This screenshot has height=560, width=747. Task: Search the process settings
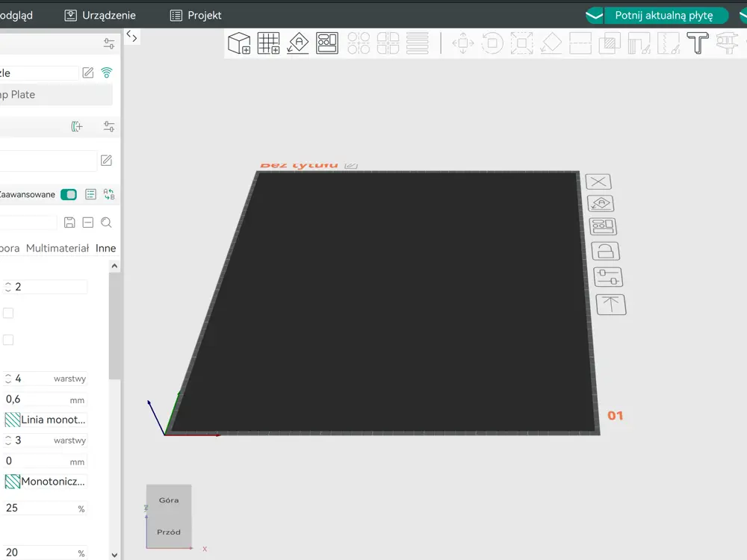coord(106,223)
